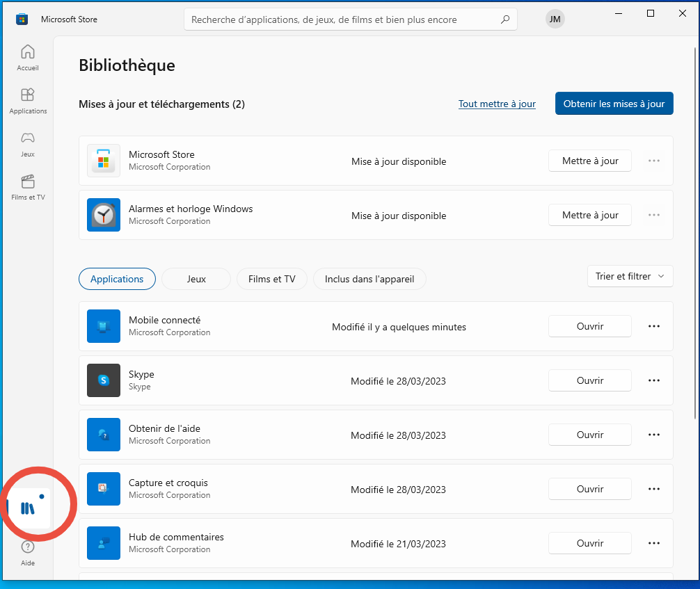Open more options for Hub de commentaires
700x589 pixels.
point(654,543)
